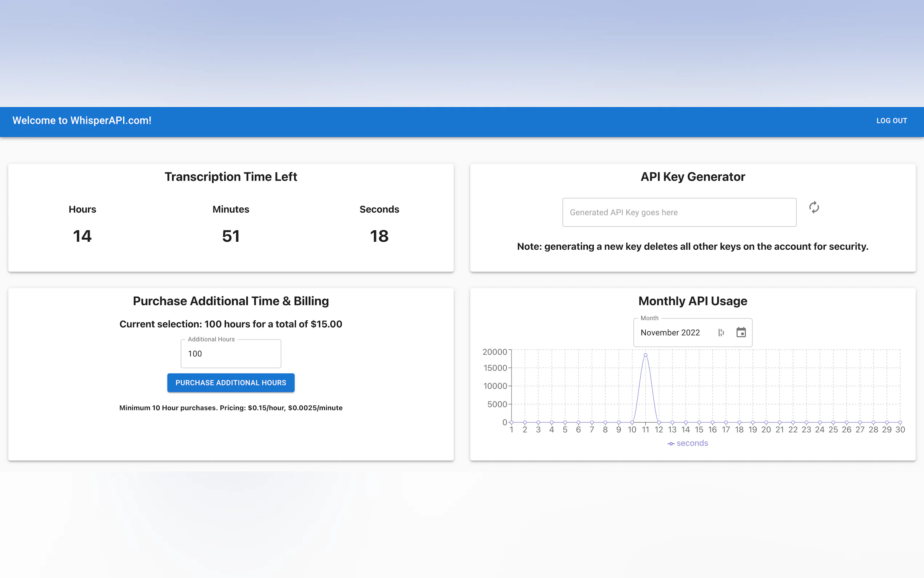
Task: Click the pricing note under purchase button
Action: pyautogui.click(x=231, y=408)
